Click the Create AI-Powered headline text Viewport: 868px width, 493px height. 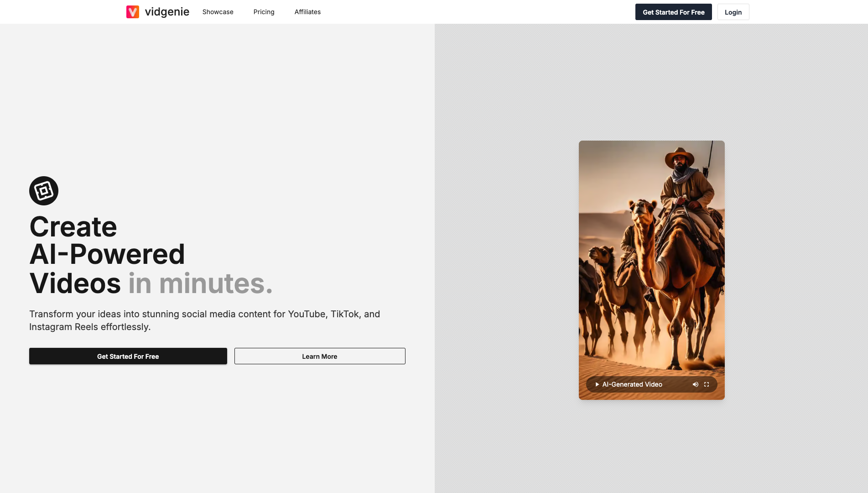pyautogui.click(x=107, y=241)
